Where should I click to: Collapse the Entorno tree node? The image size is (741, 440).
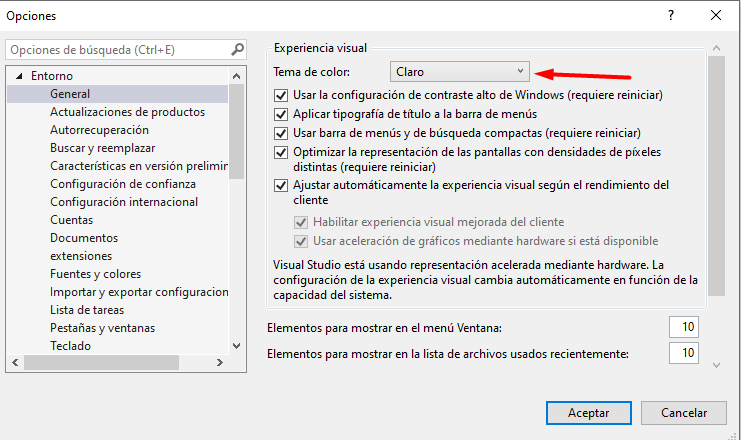pyautogui.click(x=19, y=76)
